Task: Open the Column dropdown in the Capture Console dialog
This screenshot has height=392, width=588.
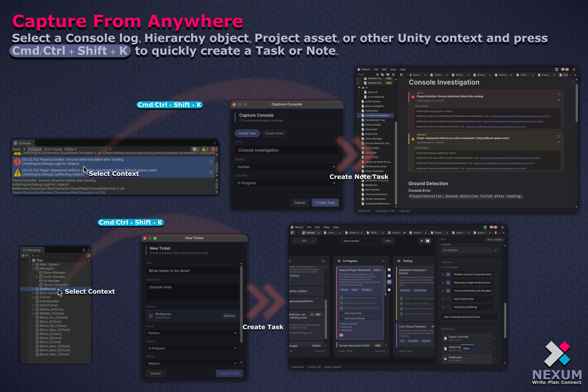Action: click(x=286, y=183)
